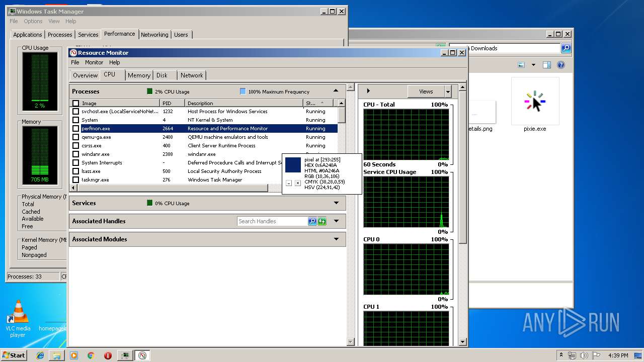Click Explorer's blue search icon
Screen dimensions: 644x362
[566, 48]
